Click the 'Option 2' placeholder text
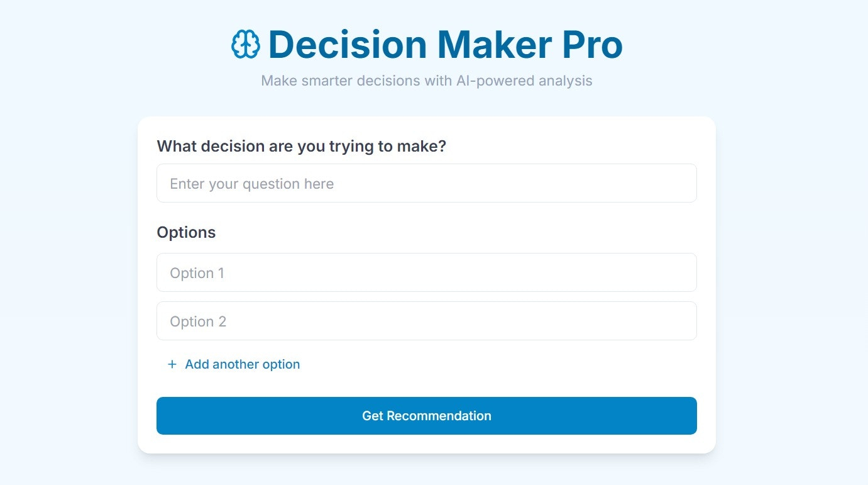Screen dimensions: 868x485 pos(198,321)
